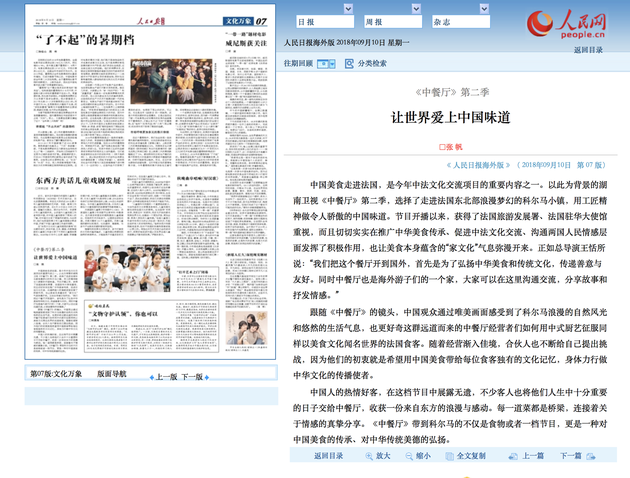Open the 往期回顾 date dropdown arrow
The height and width of the screenshot is (478, 630).
click(x=332, y=64)
